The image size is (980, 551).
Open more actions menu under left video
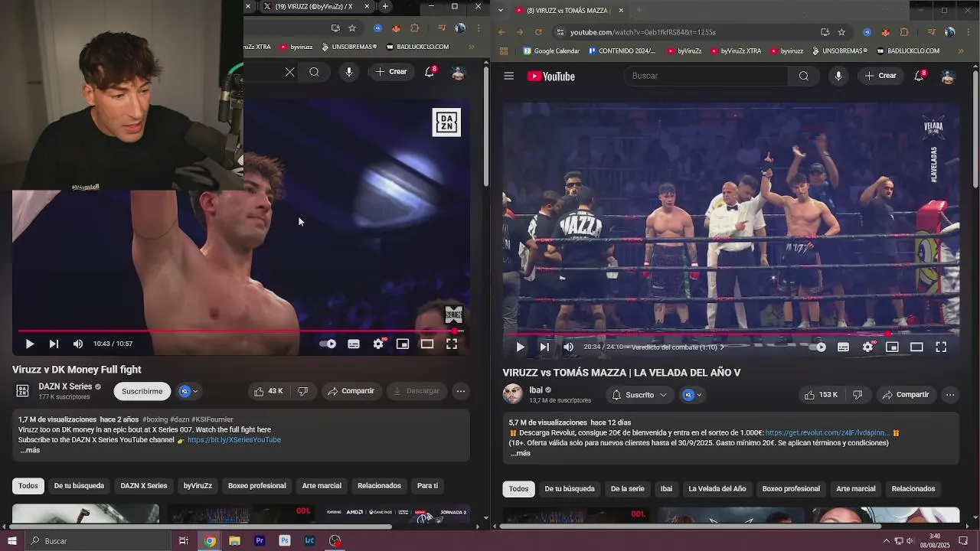461,391
